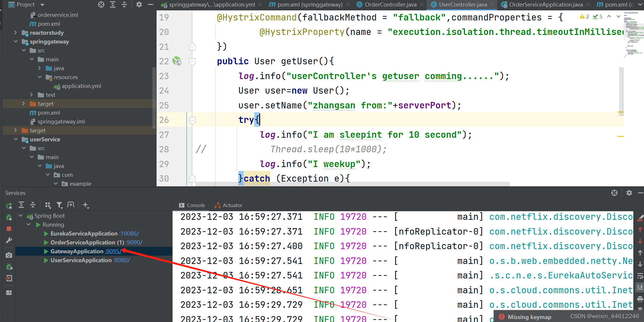644x322 pixels.
Task: Clear console output with eraser icon
Action: pyautogui.click(x=640, y=218)
